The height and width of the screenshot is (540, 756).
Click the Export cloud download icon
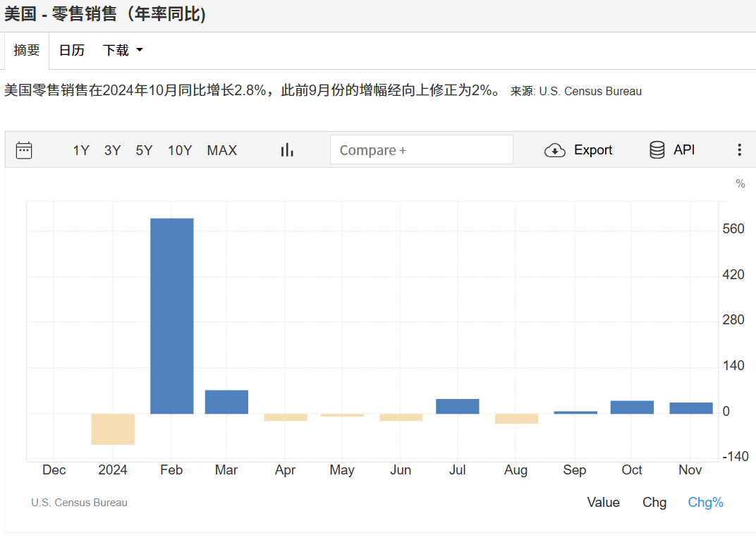pos(555,150)
